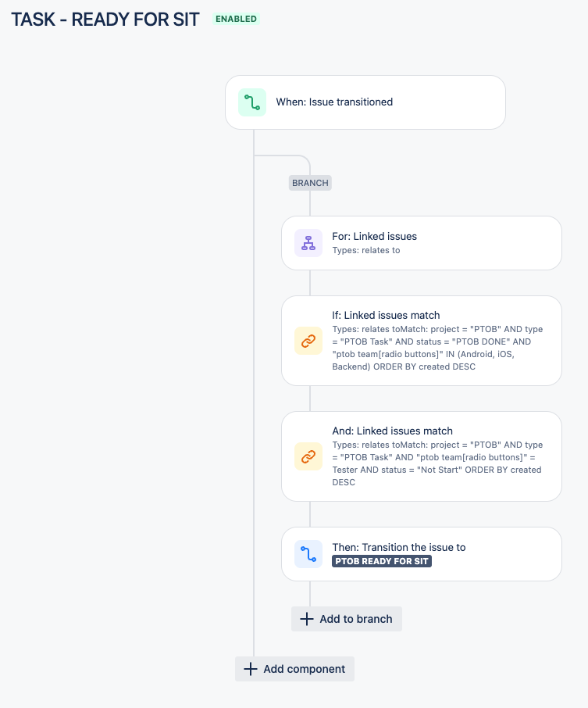Click the TASK - READY FOR SIT rule title
Screen dimensions: 588x708
coord(105,20)
